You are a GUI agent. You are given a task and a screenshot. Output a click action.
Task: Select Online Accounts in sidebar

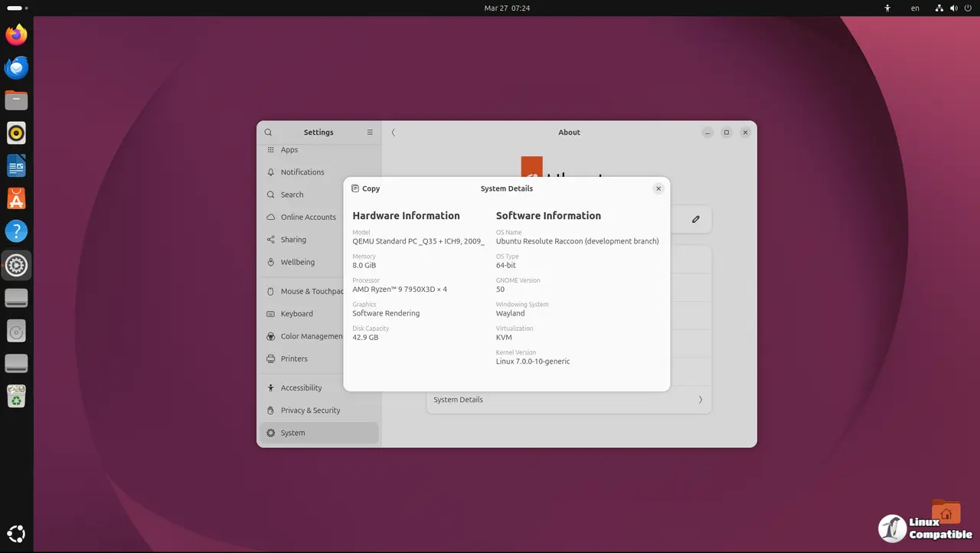pyautogui.click(x=308, y=218)
